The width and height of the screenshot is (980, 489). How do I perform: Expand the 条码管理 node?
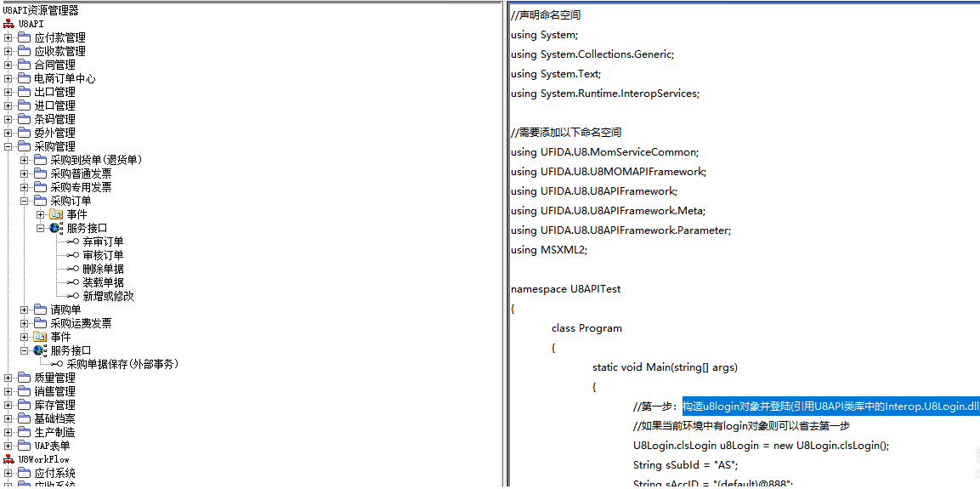(x=8, y=119)
